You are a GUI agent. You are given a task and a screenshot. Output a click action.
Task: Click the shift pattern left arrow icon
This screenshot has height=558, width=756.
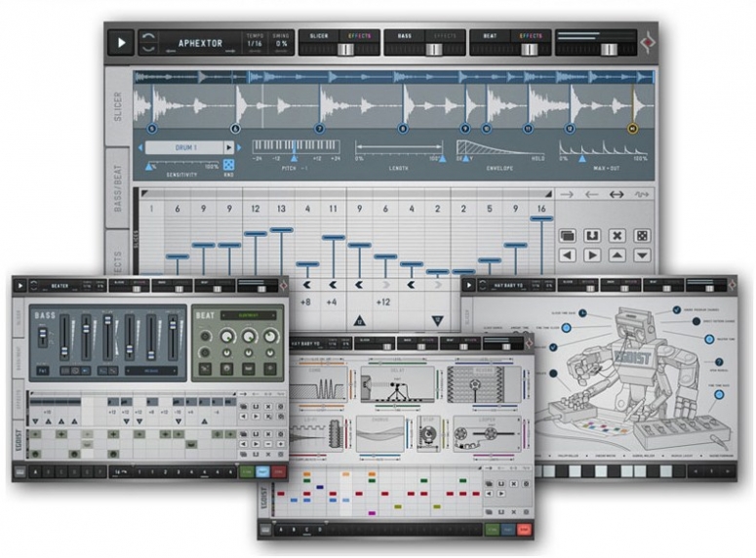coord(568,256)
